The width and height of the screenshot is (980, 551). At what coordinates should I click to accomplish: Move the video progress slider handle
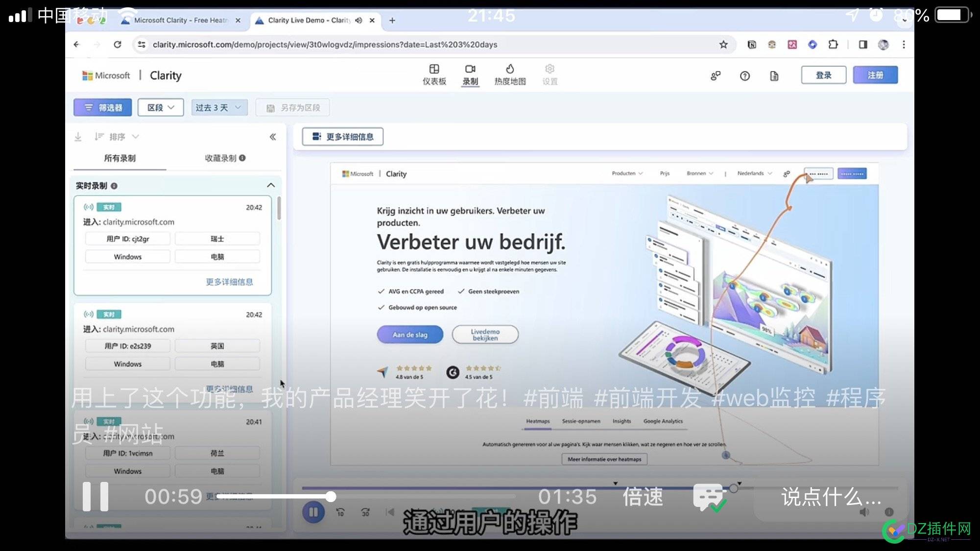[x=331, y=496]
